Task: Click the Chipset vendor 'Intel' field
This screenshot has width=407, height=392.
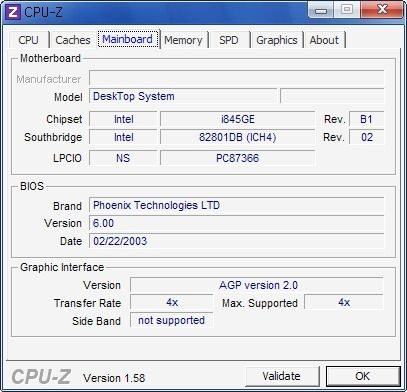Action: click(x=123, y=119)
